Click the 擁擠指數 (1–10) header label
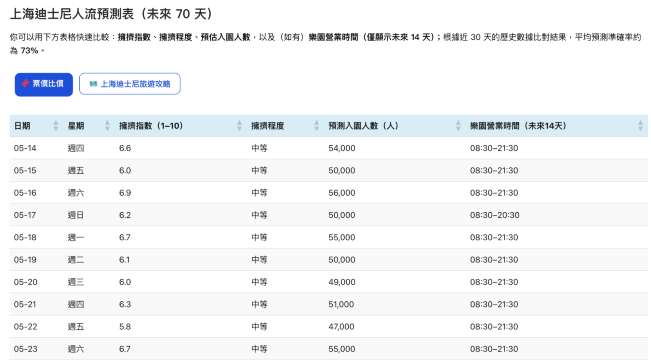Image resolution: width=651 pixels, height=360 pixels. coord(151,126)
